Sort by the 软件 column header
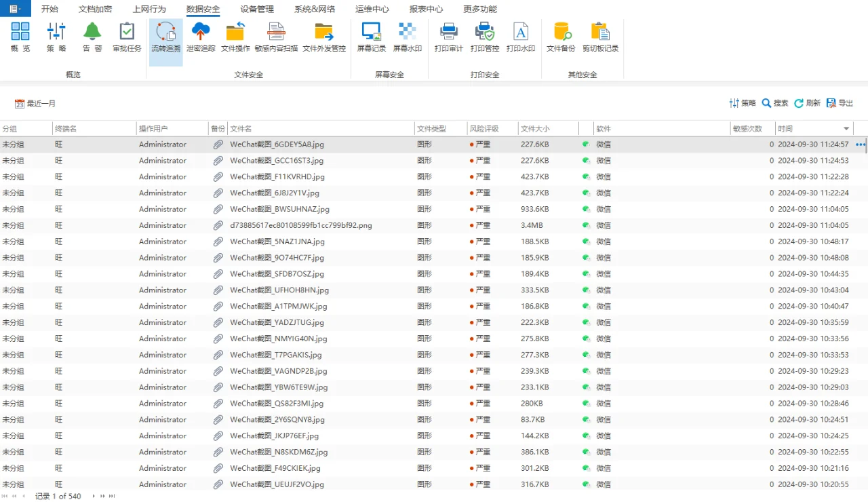This screenshot has height=502, width=868. (x=662, y=129)
